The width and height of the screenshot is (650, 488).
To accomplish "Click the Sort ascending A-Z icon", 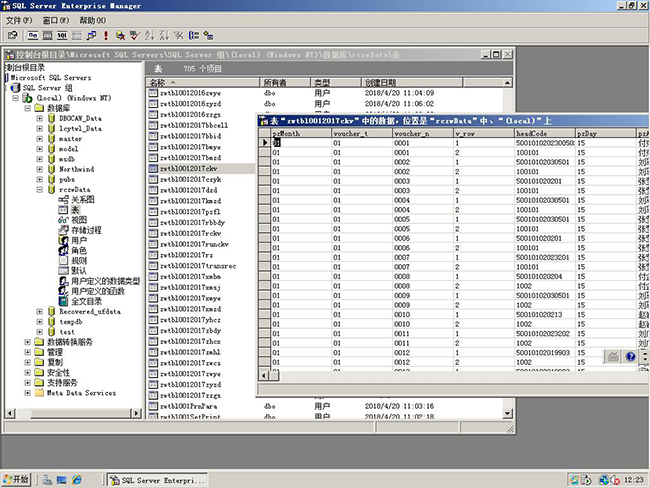I will [149, 36].
